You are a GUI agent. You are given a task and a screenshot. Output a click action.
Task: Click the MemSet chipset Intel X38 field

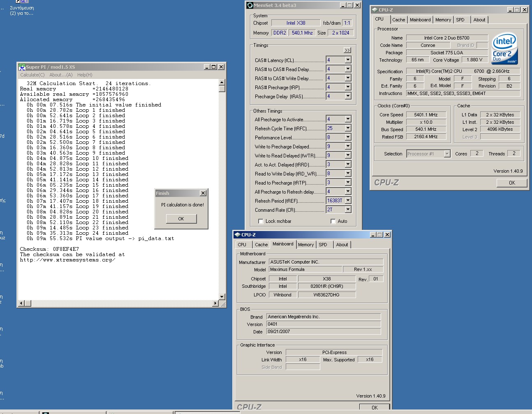(x=296, y=23)
